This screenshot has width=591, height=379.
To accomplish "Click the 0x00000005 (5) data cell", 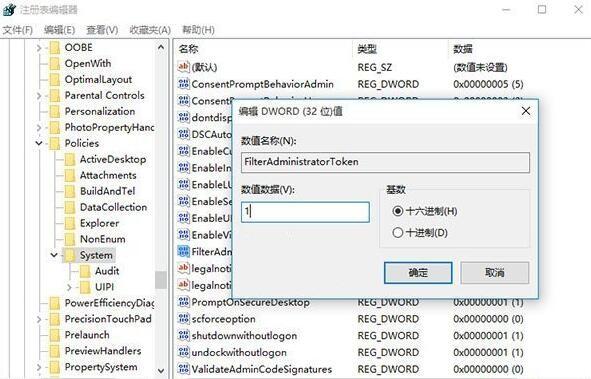I will pos(488,84).
